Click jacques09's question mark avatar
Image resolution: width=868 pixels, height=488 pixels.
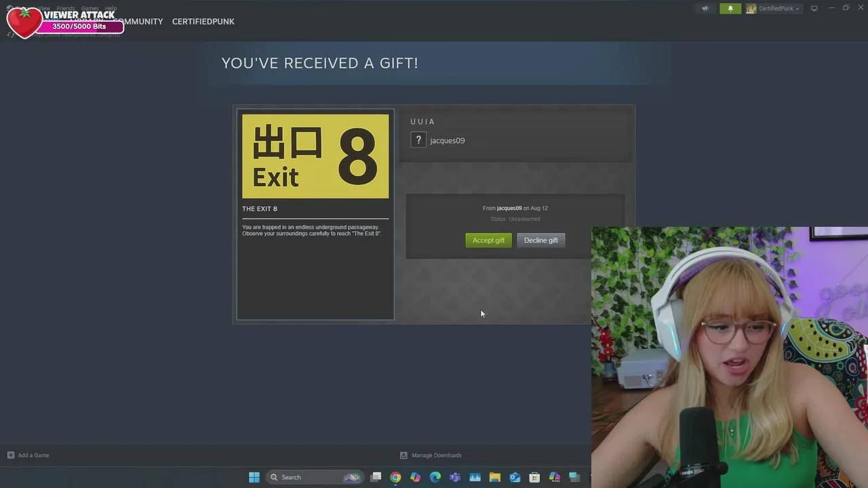point(418,140)
